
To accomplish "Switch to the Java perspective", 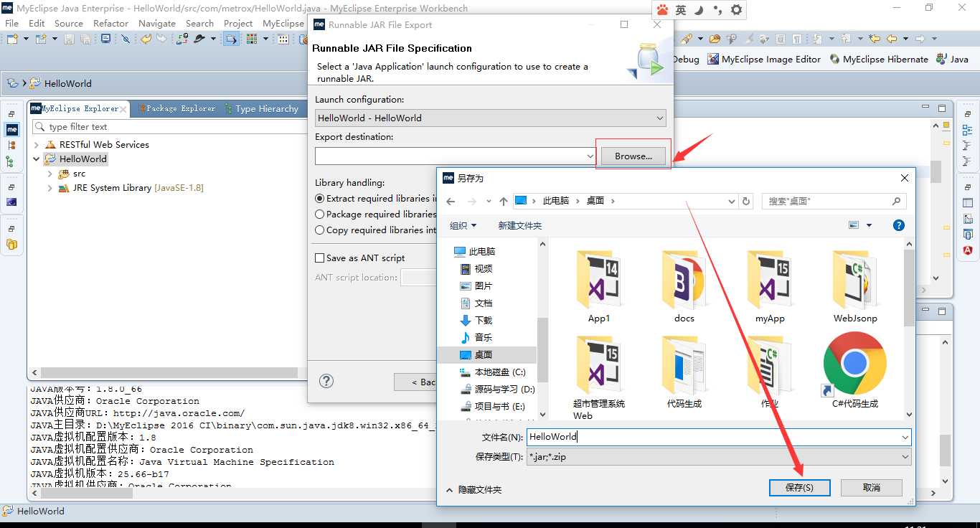I will (953, 60).
